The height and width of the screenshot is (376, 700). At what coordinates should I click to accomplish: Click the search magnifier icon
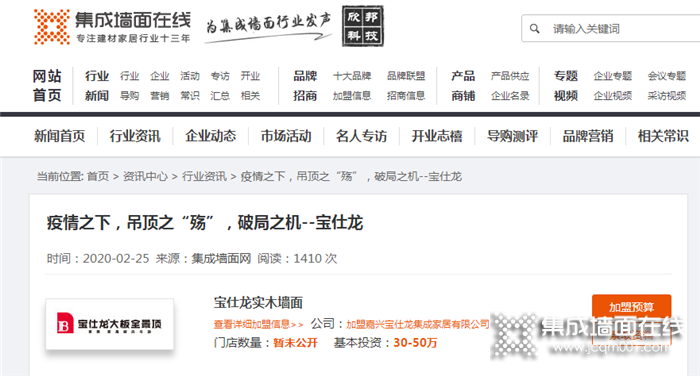(534, 29)
